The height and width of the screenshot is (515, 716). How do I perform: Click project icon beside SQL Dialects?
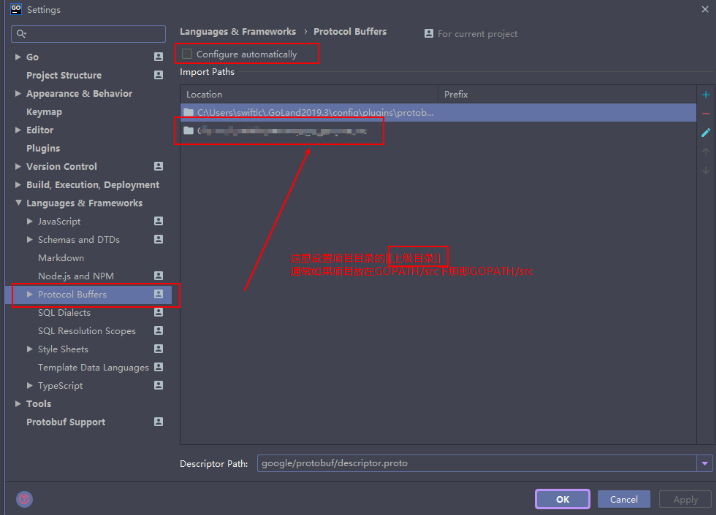[158, 312]
